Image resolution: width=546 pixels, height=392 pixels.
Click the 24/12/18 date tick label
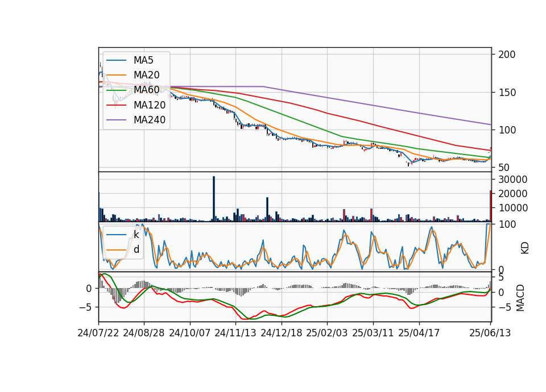[x=282, y=333]
